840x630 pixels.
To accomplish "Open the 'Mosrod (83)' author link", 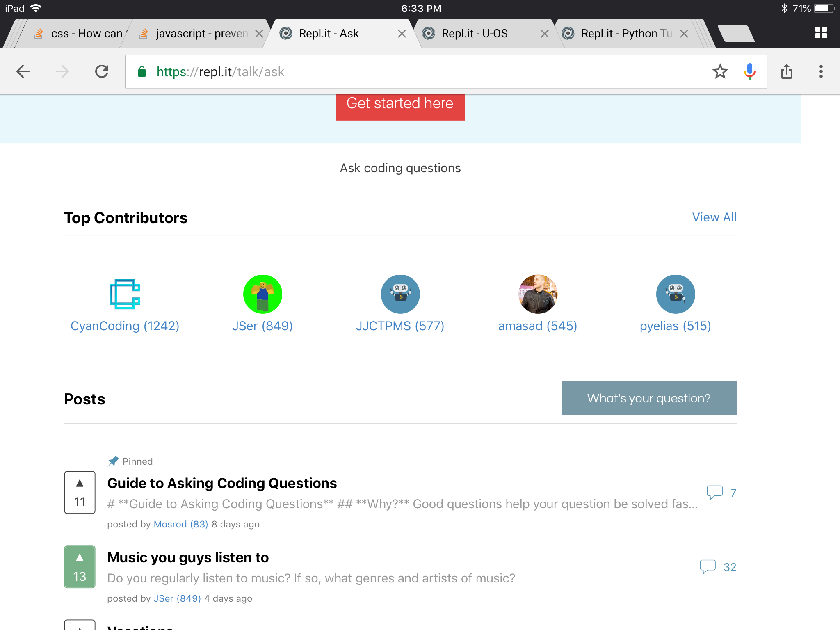I will (181, 524).
